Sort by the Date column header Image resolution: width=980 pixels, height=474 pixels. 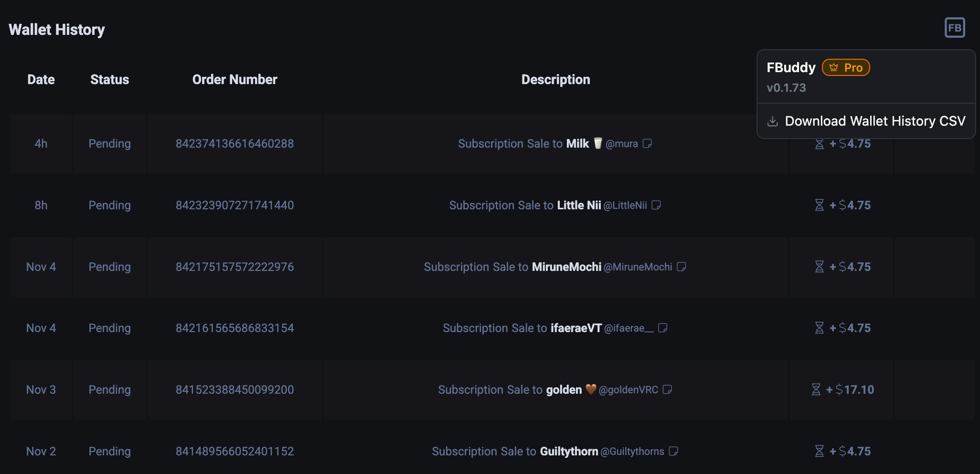(x=41, y=79)
